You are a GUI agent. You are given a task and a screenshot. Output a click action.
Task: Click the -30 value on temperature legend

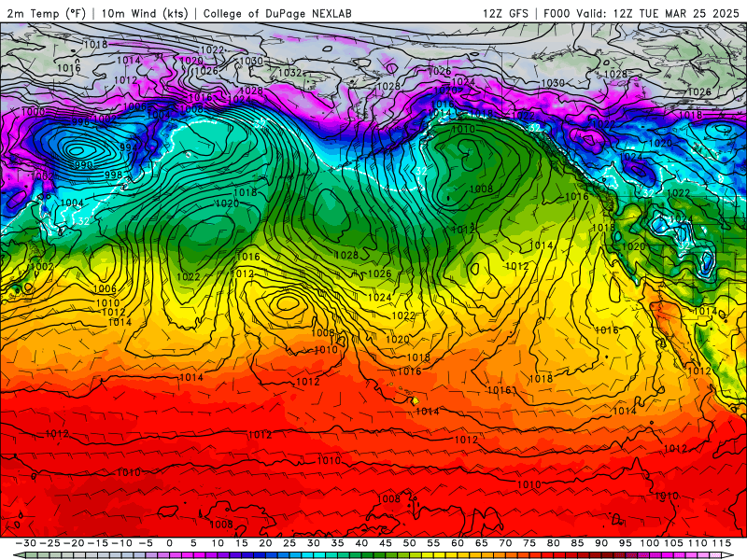coord(26,543)
